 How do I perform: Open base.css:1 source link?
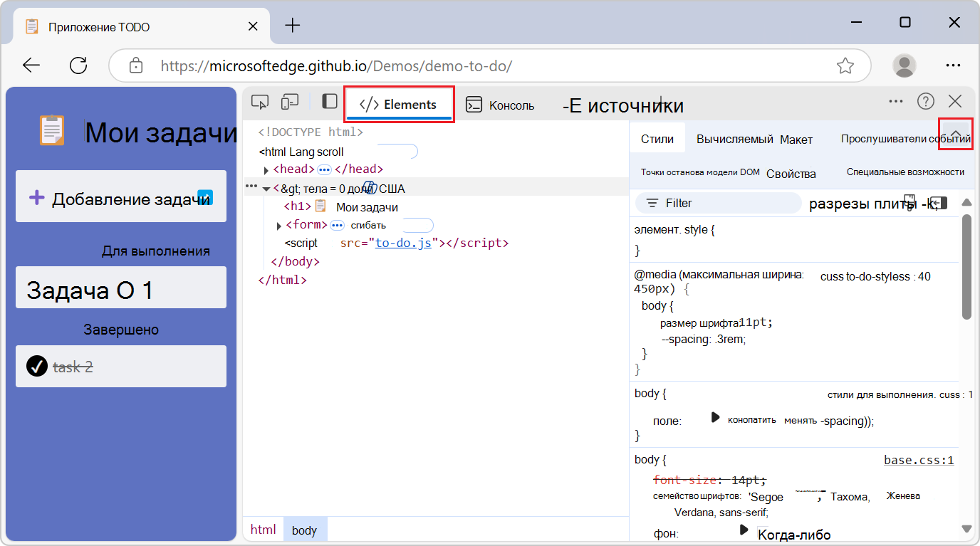919,460
